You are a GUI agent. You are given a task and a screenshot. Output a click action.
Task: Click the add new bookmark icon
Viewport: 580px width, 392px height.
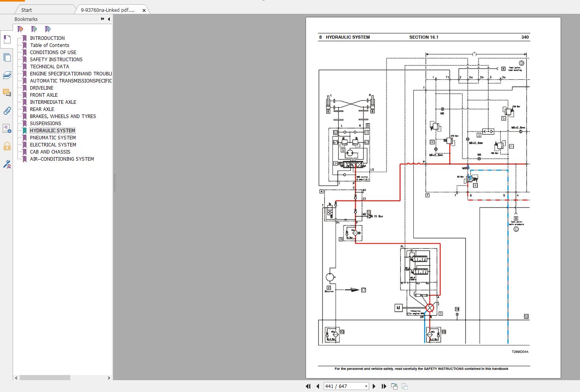[34, 29]
